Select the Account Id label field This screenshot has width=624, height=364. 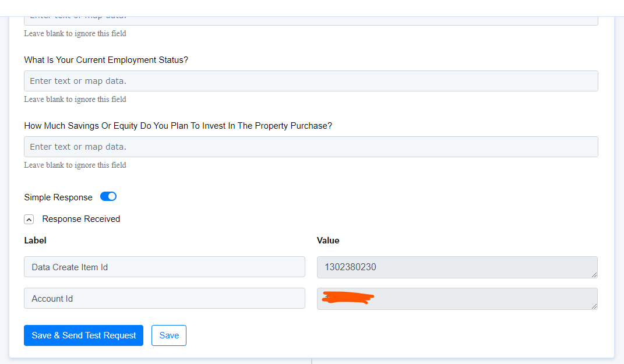coord(164,298)
